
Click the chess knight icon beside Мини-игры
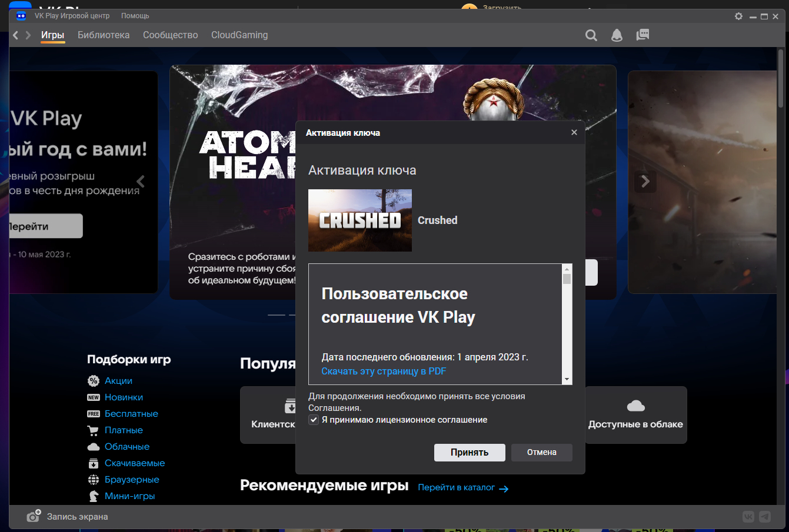pyautogui.click(x=94, y=496)
